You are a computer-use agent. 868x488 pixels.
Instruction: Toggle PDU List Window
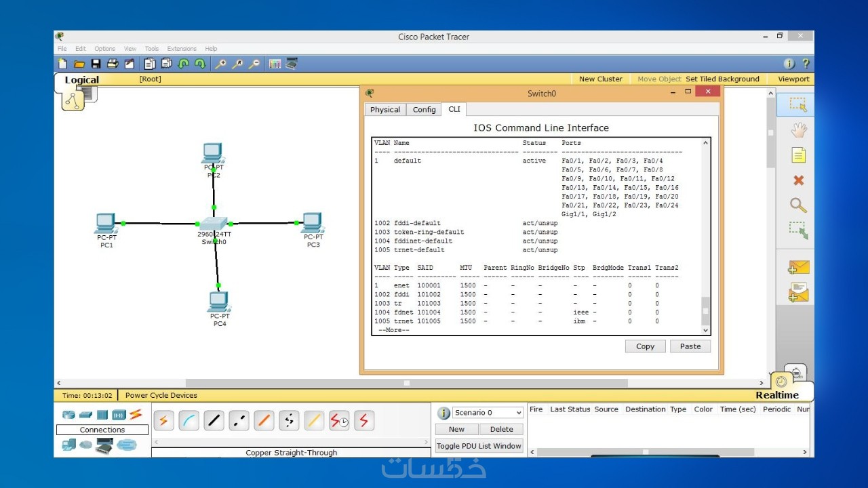coord(479,446)
